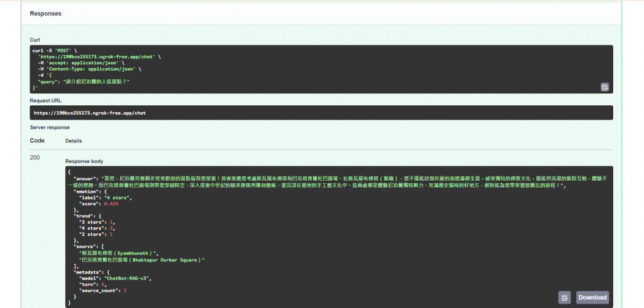Select the Responses section header
This screenshot has height=308, width=644.
point(45,14)
